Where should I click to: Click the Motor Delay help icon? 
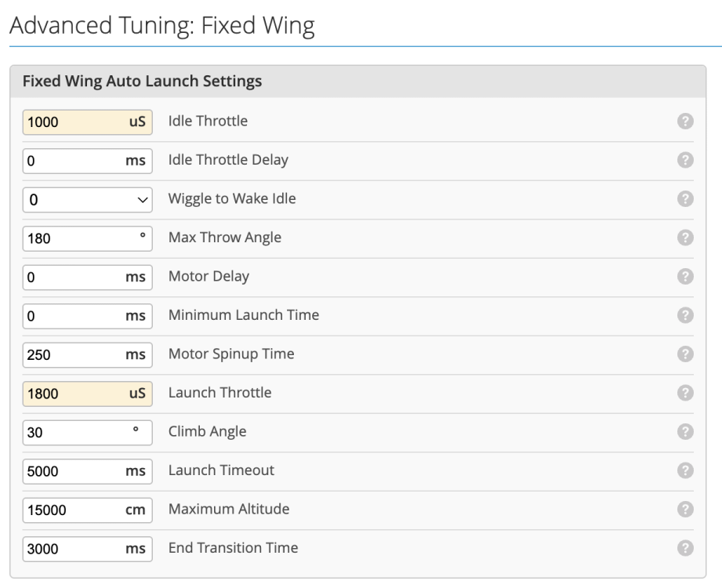[x=684, y=277]
